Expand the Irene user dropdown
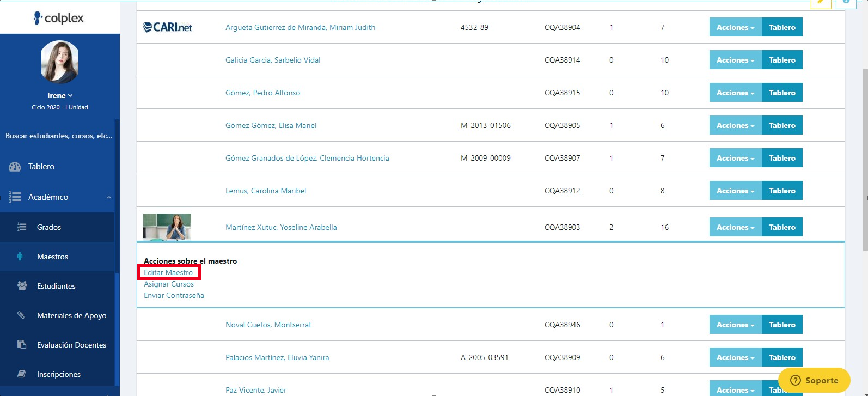 60,95
